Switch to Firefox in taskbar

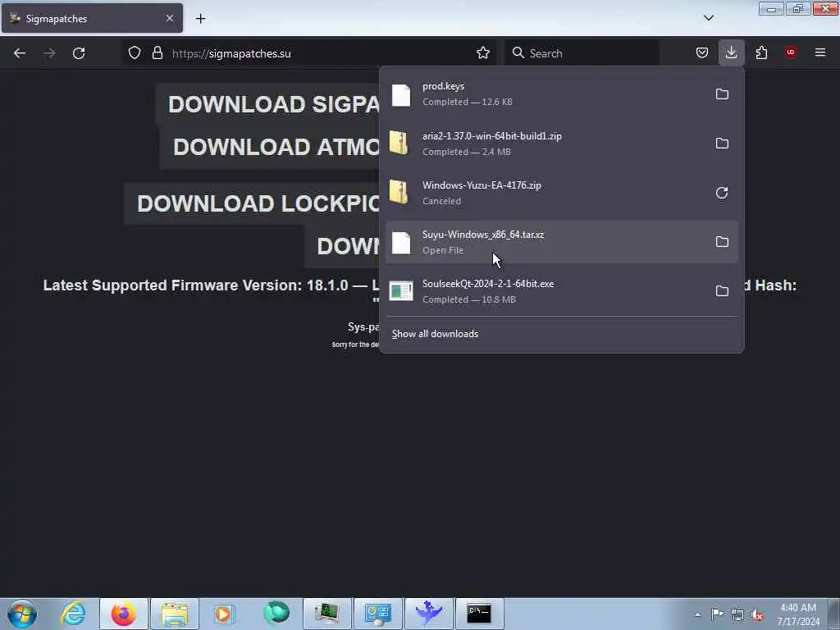click(124, 614)
